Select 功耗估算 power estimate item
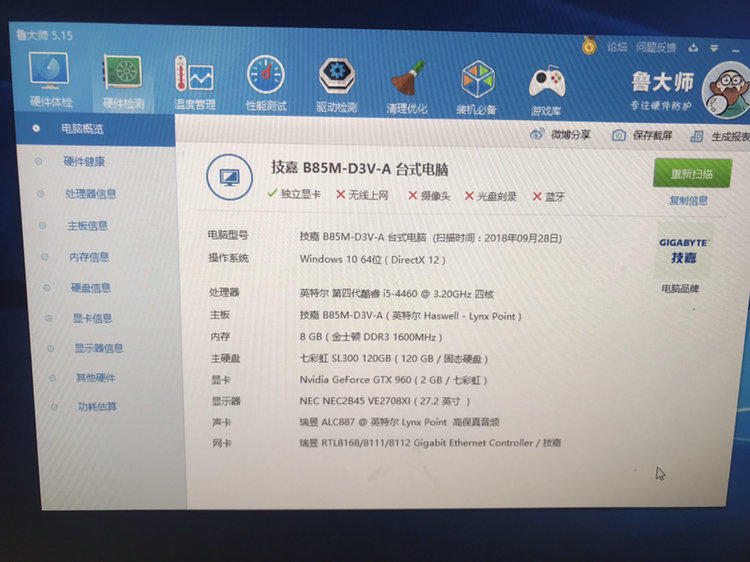The height and width of the screenshot is (562, 750). point(98,407)
